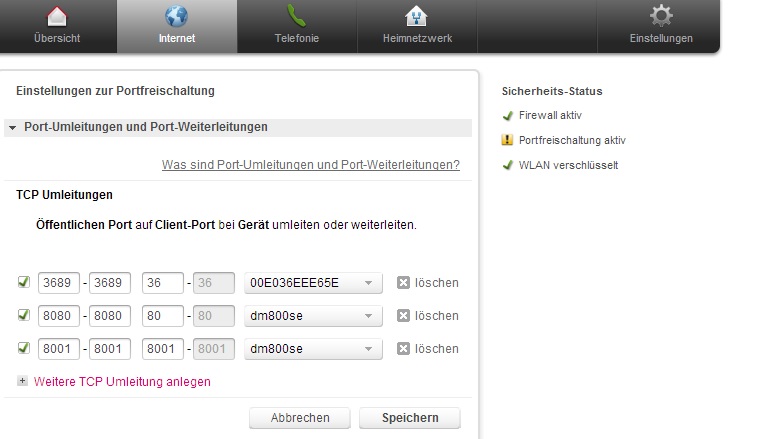The image size is (761, 439).
Task: Click the Telefonie phone handset icon
Action: [x=296, y=16]
